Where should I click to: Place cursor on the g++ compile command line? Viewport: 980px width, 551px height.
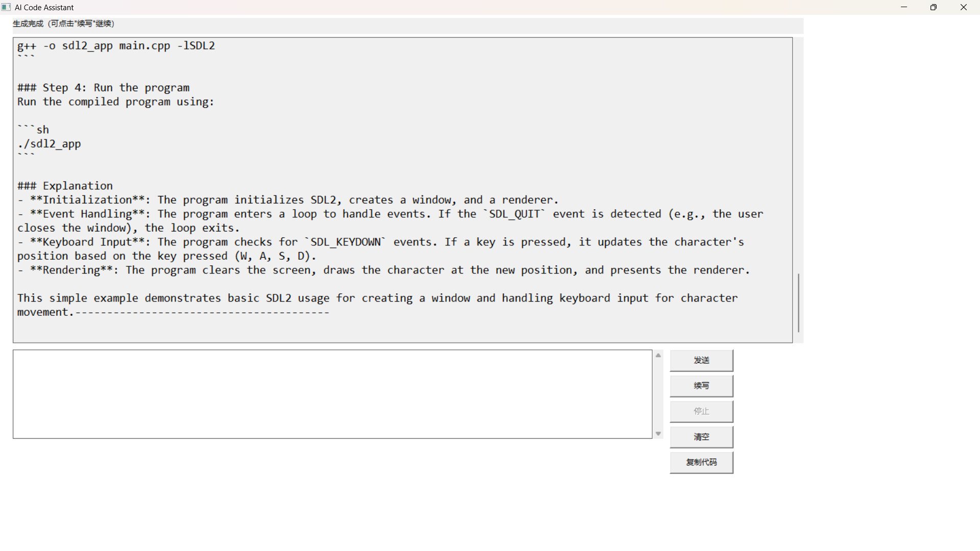pyautogui.click(x=116, y=45)
